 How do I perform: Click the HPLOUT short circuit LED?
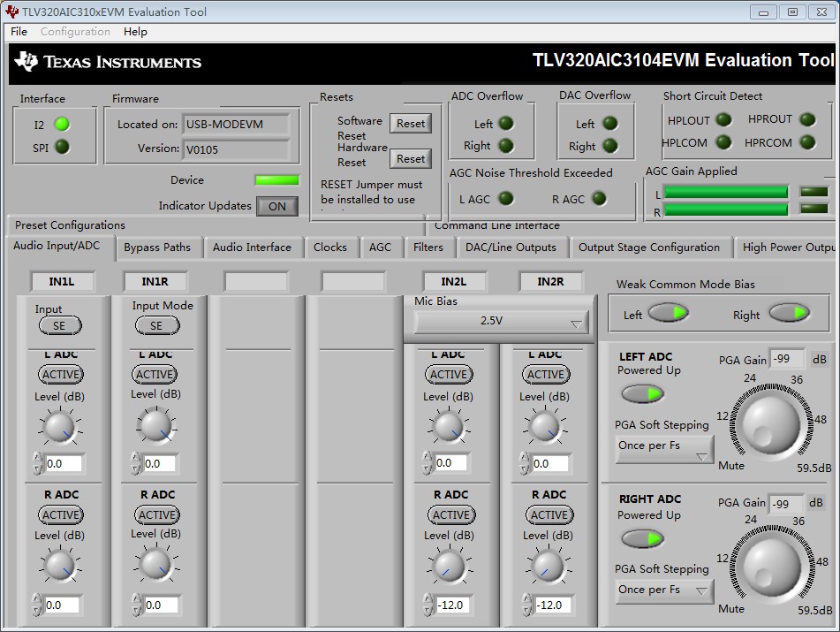click(x=723, y=119)
